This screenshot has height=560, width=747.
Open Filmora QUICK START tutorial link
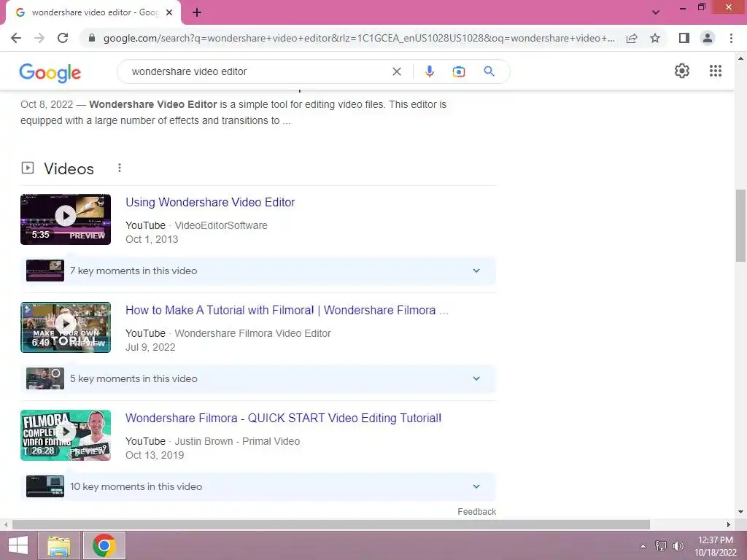coord(284,418)
